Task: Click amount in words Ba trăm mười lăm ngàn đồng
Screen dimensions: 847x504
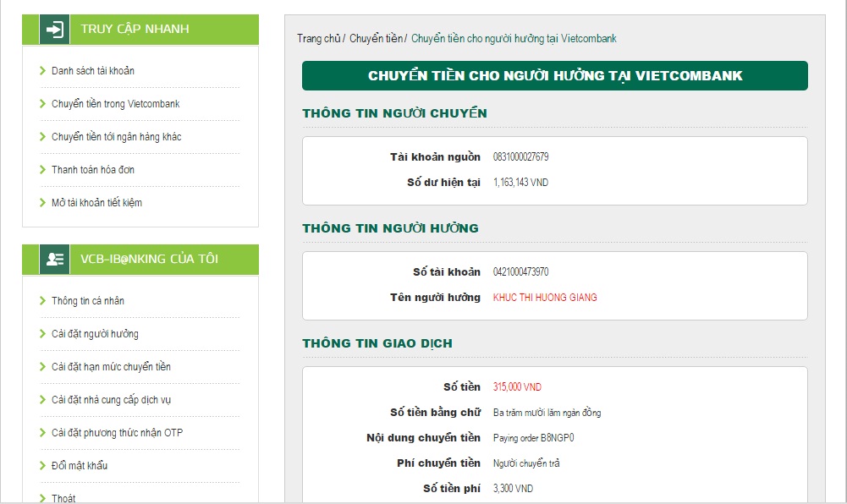Action: coord(547,413)
